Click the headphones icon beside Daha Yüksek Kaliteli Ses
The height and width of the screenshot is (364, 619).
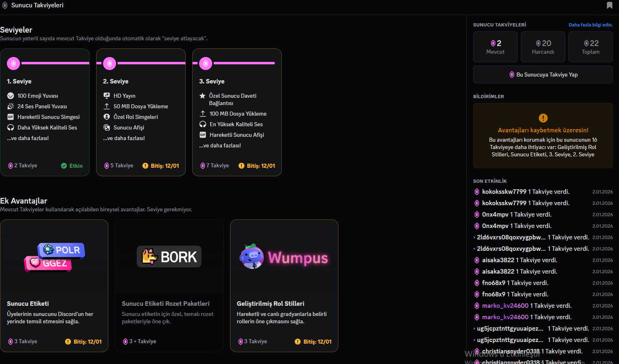(x=11, y=127)
